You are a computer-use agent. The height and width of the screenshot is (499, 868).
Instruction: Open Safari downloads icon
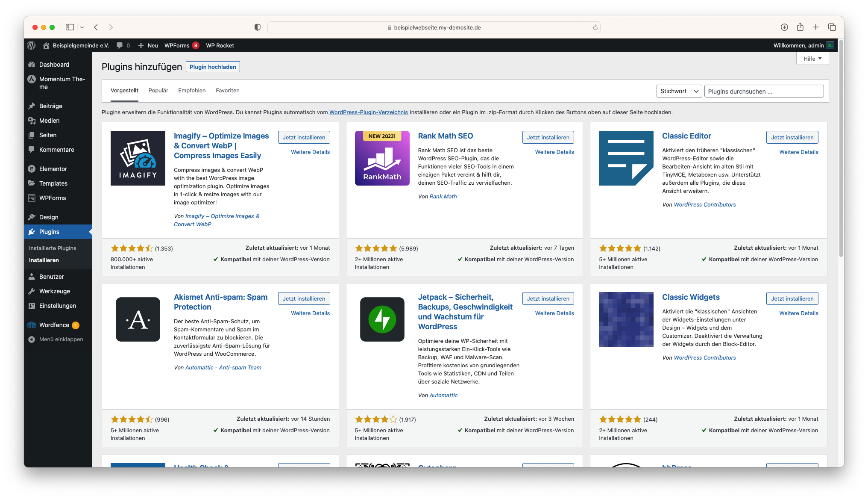point(784,27)
